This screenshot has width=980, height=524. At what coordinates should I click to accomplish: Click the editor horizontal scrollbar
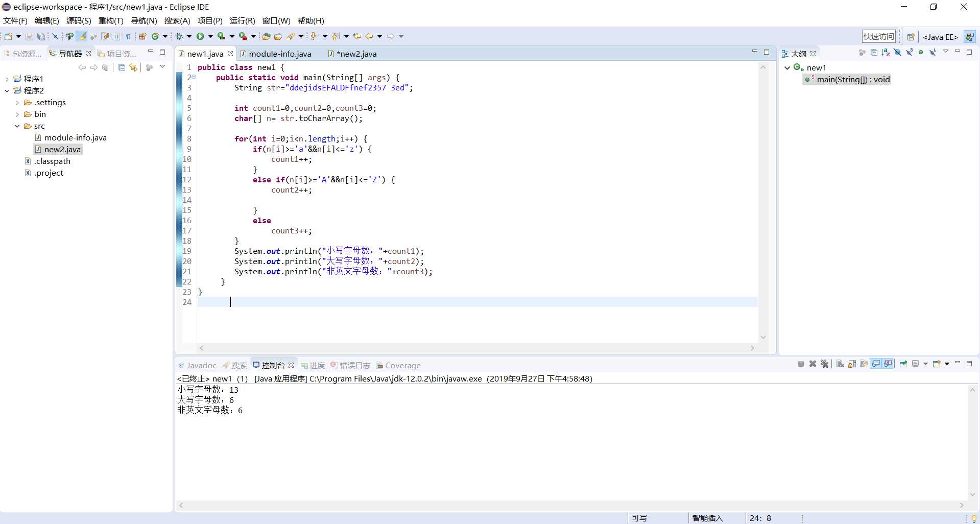tap(476, 348)
